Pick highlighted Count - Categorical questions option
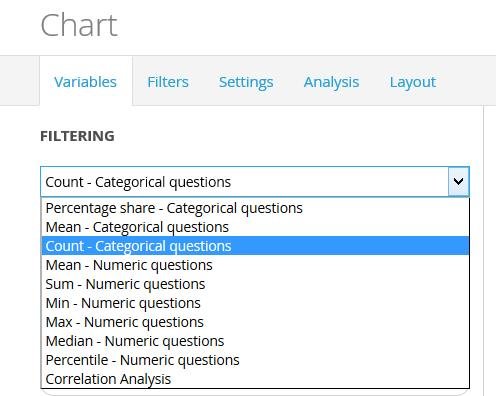 [x=255, y=246]
